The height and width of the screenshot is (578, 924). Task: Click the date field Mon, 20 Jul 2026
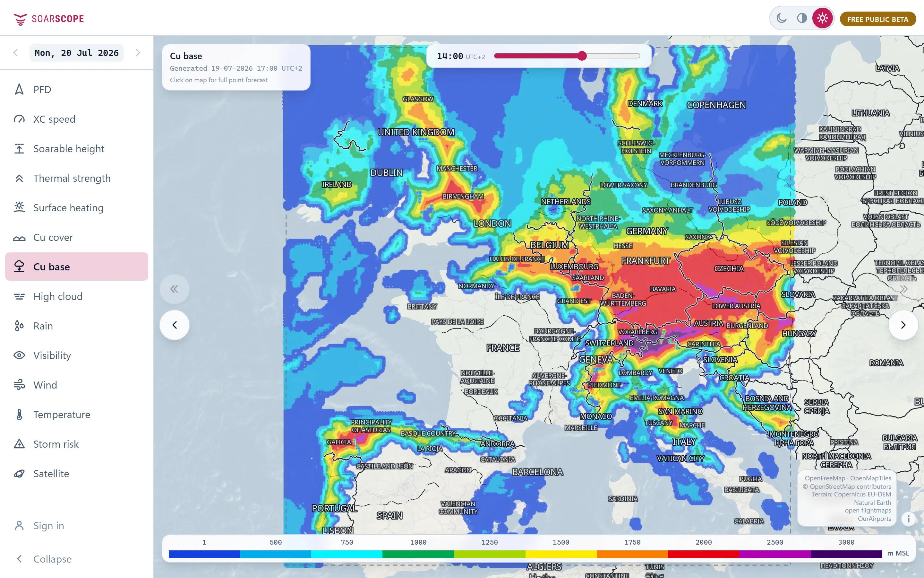pyautogui.click(x=77, y=53)
